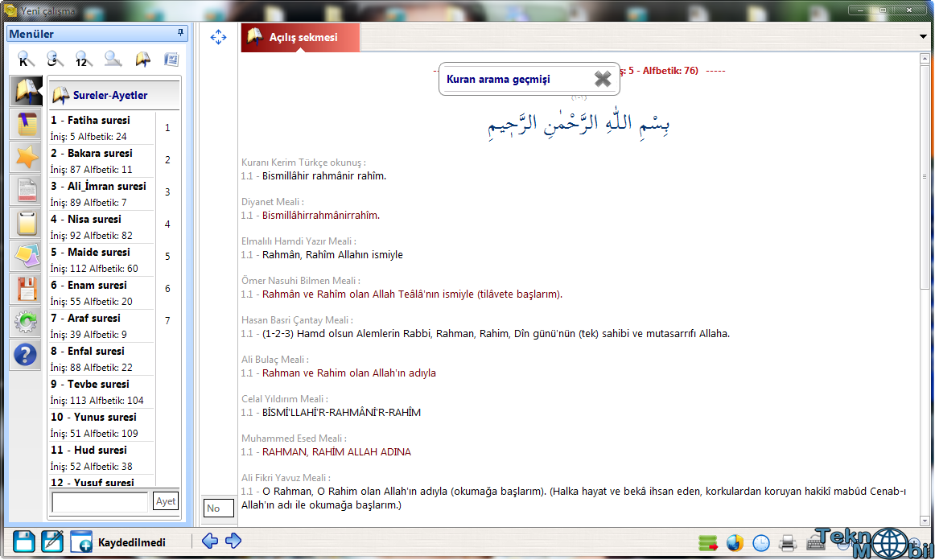The height and width of the screenshot is (560, 935).
Task: Click the Muhammed Esed Meali heading
Action: 294,438
